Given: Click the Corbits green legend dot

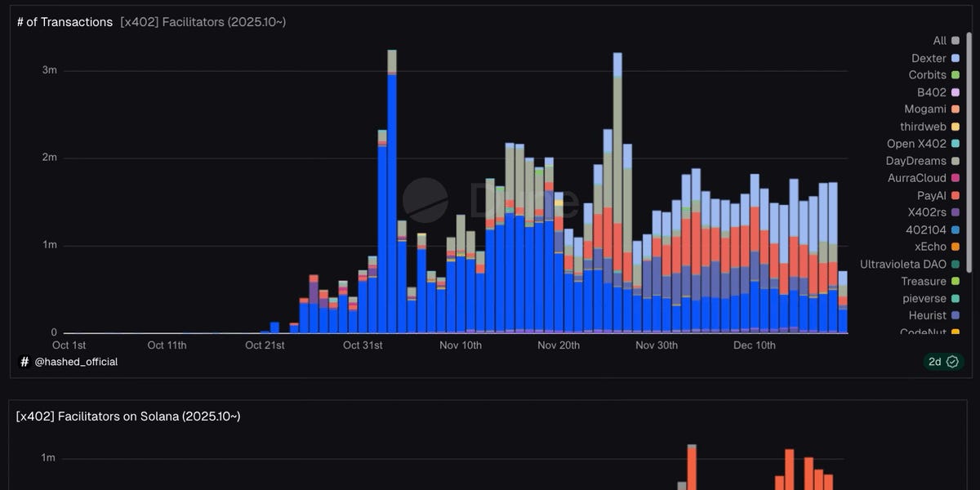Looking at the screenshot, I should pos(955,75).
